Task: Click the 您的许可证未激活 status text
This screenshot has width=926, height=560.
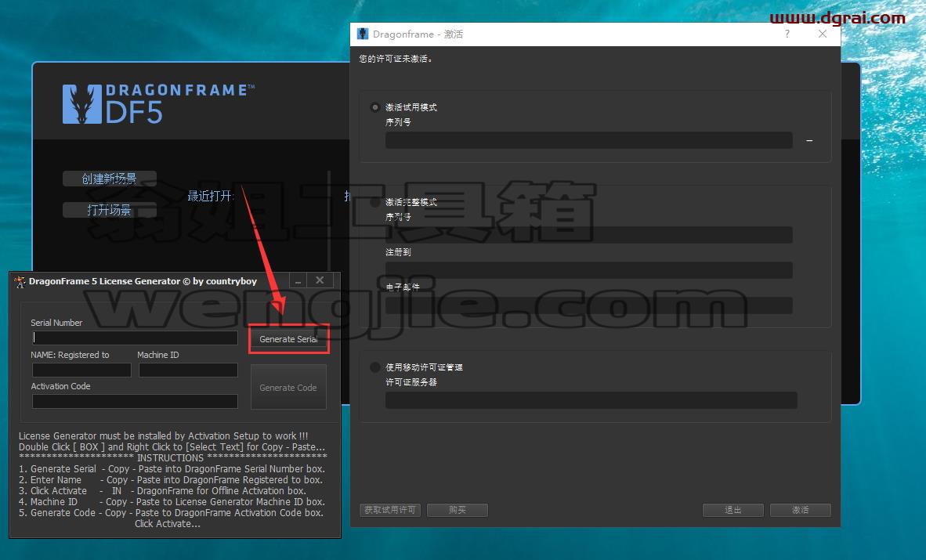Action: pyautogui.click(x=396, y=59)
